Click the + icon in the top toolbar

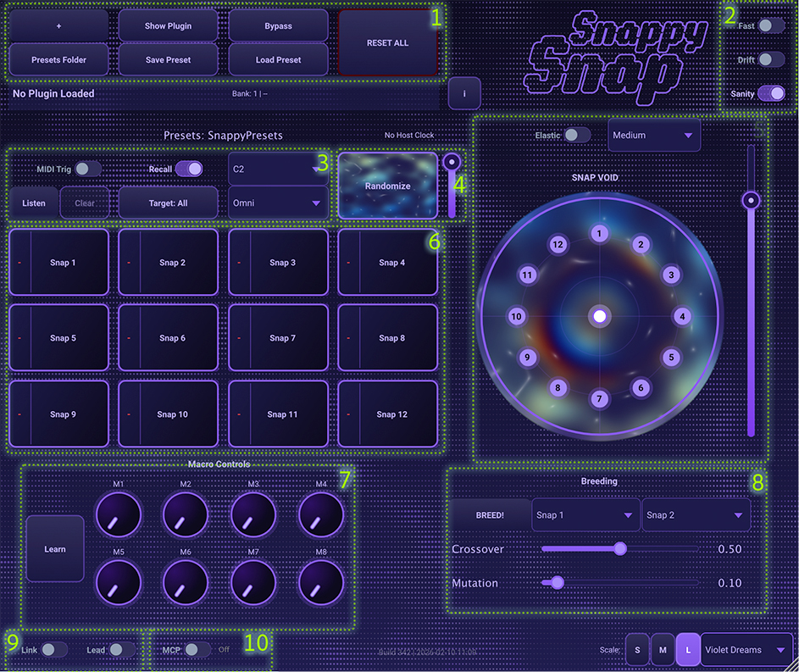[58, 26]
